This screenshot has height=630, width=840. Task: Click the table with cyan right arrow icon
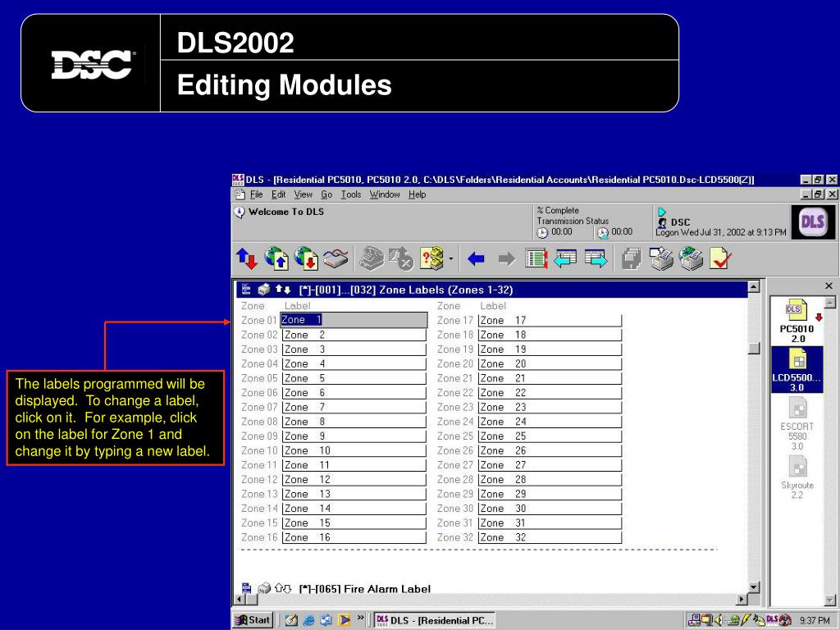tap(596, 258)
